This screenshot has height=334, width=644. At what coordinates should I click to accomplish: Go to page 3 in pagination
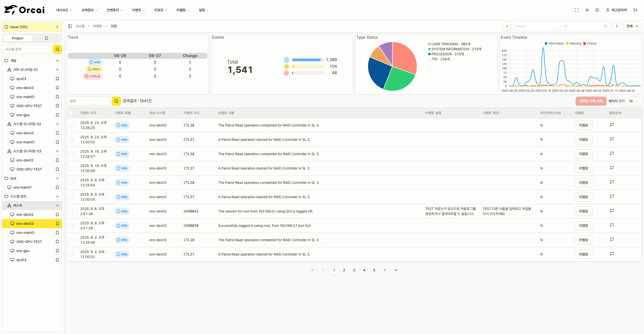(354, 270)
